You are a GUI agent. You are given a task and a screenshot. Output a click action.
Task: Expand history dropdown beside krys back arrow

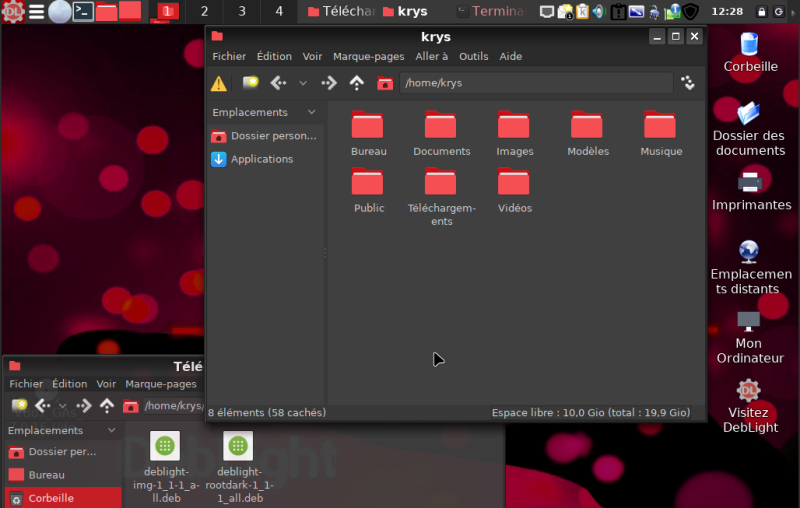(303, 83)
